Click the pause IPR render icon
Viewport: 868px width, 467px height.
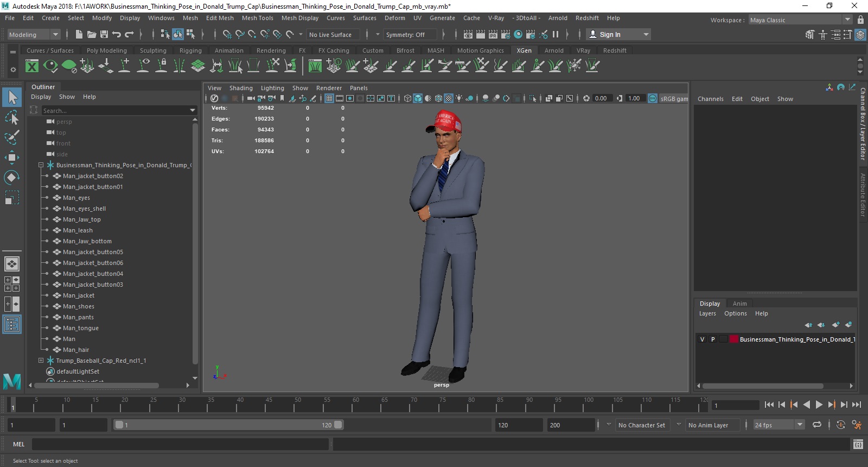(x=556, y=34)
